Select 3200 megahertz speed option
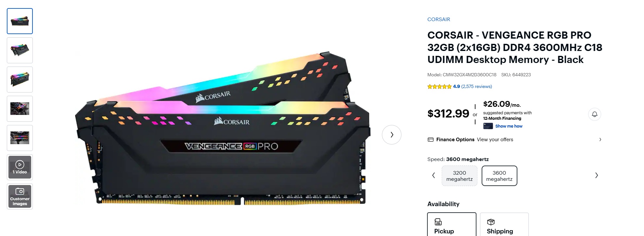The image size is (644, 236). click(460, 176)
